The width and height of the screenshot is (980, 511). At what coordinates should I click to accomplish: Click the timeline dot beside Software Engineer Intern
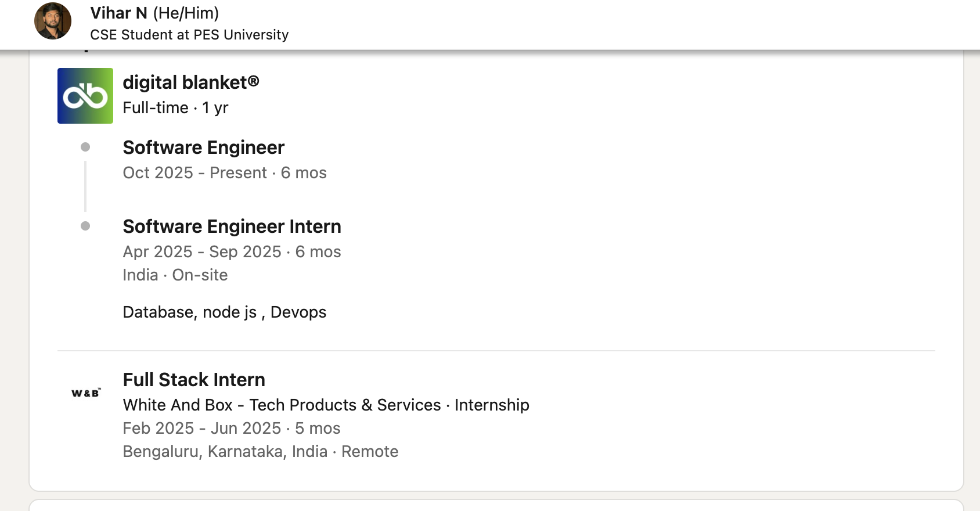tap(85, 226)
